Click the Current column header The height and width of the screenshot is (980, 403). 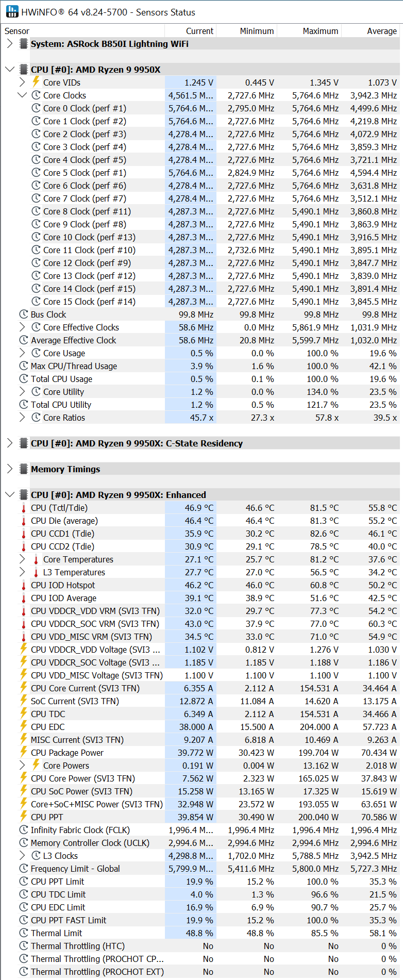(x=199, y=31)
